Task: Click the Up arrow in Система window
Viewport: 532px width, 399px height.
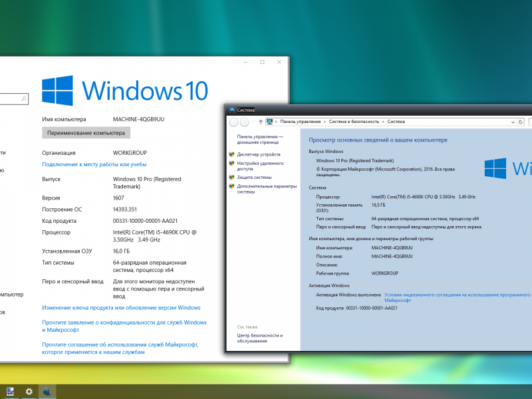Action: pyautogui.click(x=261, y=122)
